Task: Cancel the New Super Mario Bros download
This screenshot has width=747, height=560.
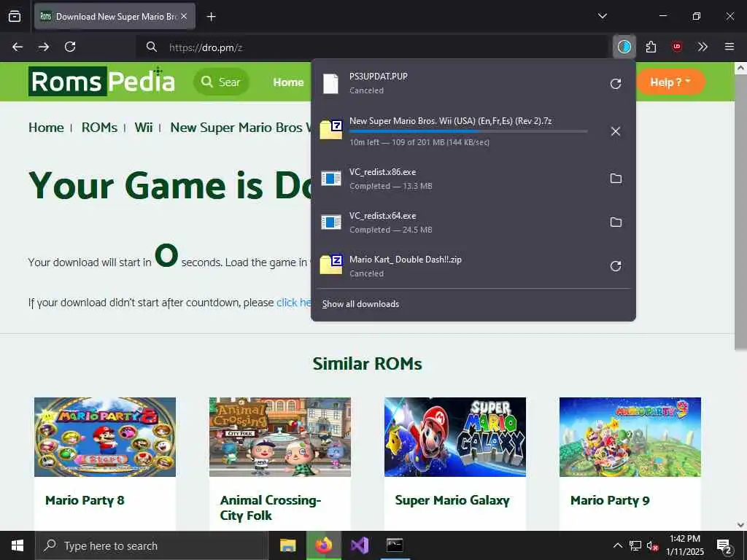Action: [x=616, y=131]
